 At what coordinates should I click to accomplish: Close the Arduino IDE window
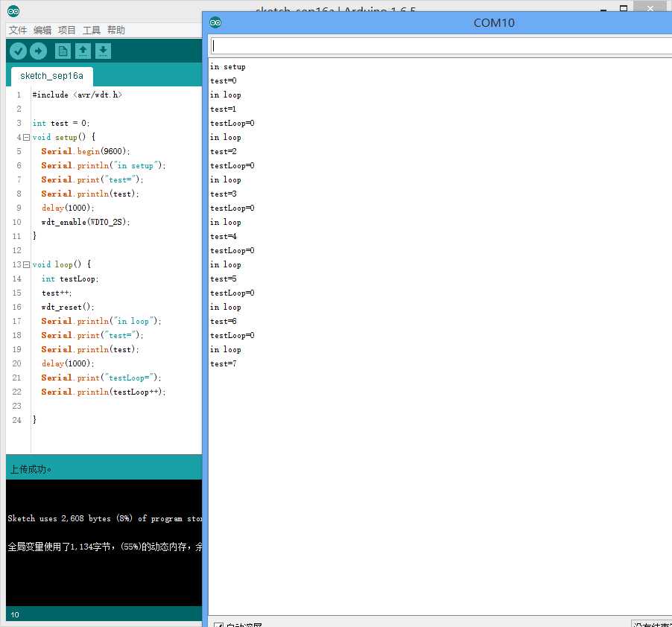tap(650, 7)
